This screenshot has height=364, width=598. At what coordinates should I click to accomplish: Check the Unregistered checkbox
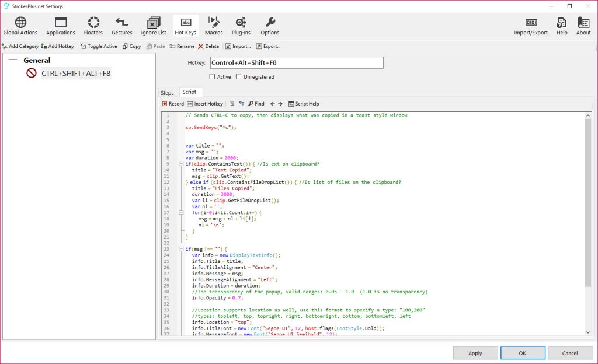click(239, 77)
